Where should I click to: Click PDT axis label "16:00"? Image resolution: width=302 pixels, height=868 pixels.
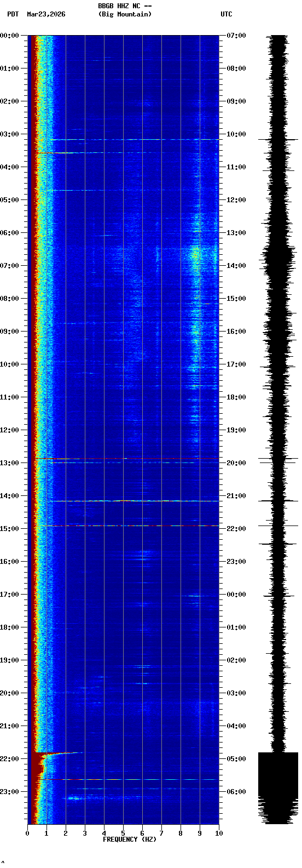click(x=9, y=562)
